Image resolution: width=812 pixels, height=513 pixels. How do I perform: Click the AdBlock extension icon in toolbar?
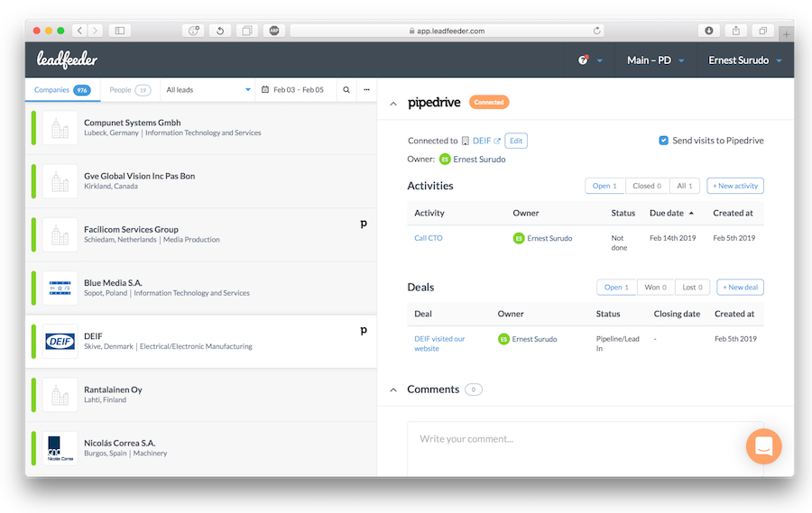point(274,31)
